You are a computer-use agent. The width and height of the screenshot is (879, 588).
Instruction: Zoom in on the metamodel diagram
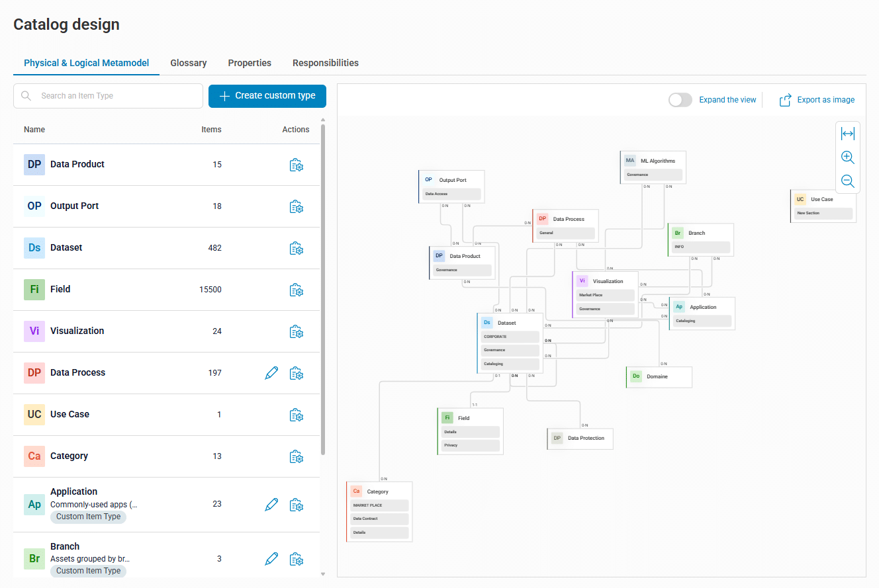pyautogui.click(x=848, y=157)
